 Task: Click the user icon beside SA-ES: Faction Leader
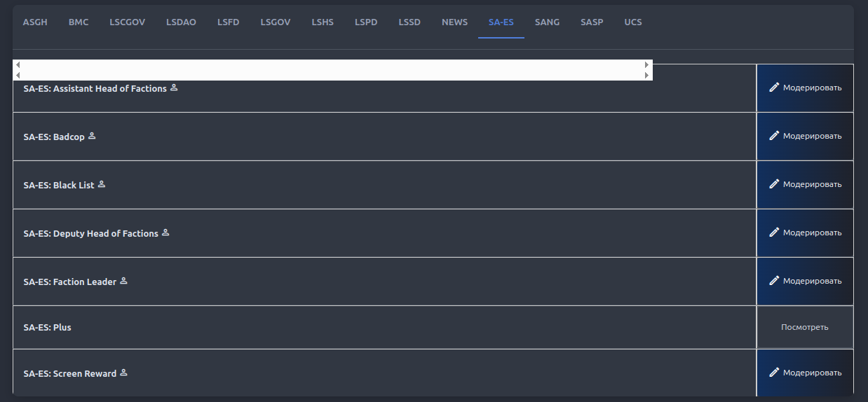click(123, 281)
